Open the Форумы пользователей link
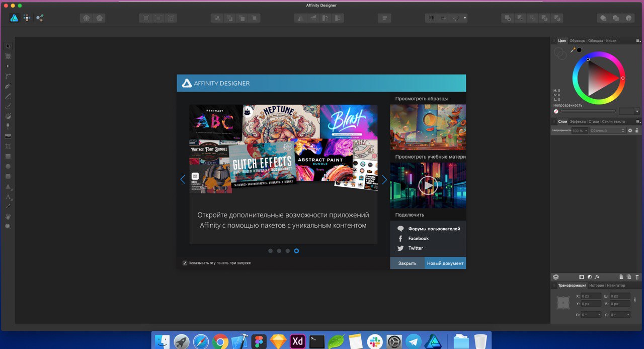This screenshot has height=349, width=644. click(434, 229)
